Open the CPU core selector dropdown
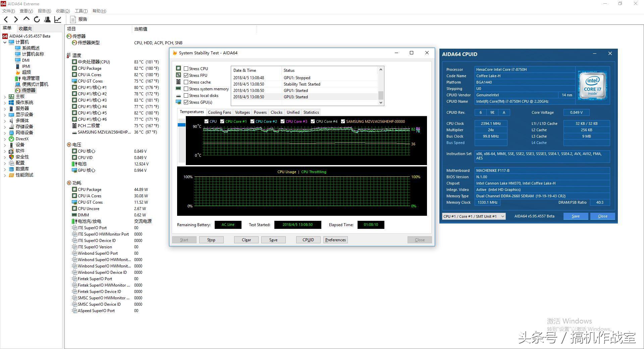The image size is (644, 349). click(x=474, y=216)
